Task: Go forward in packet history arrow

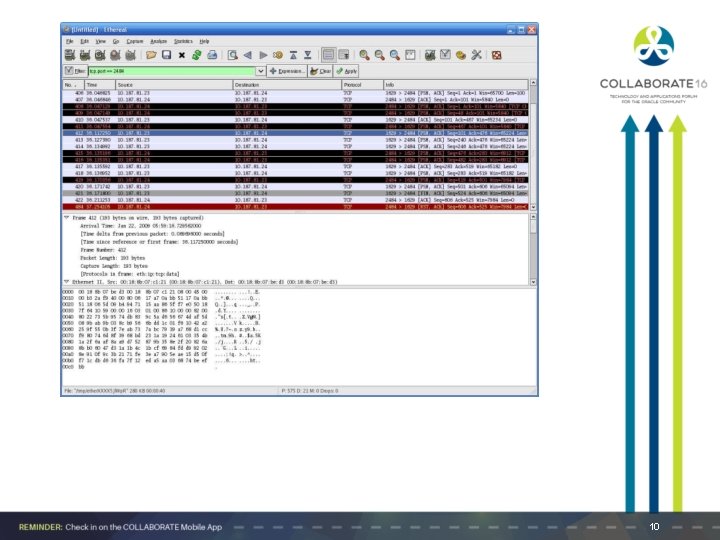Action: pyautogui.click(x=263, y=55)
